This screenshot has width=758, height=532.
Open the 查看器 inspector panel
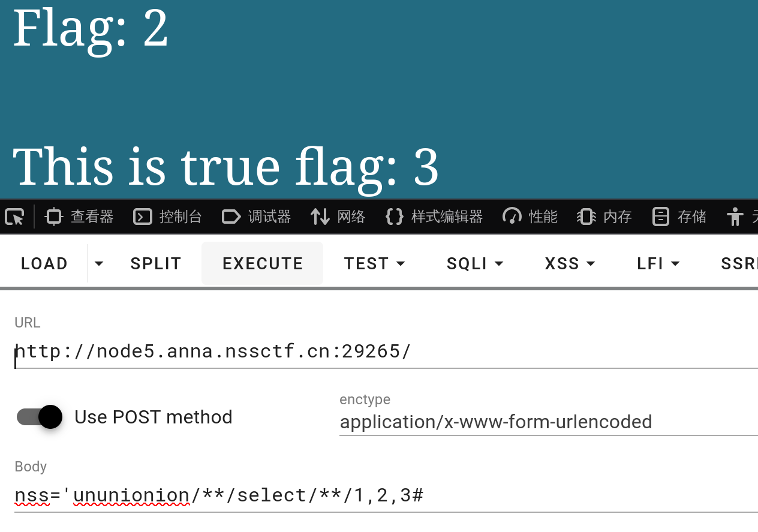80,217
